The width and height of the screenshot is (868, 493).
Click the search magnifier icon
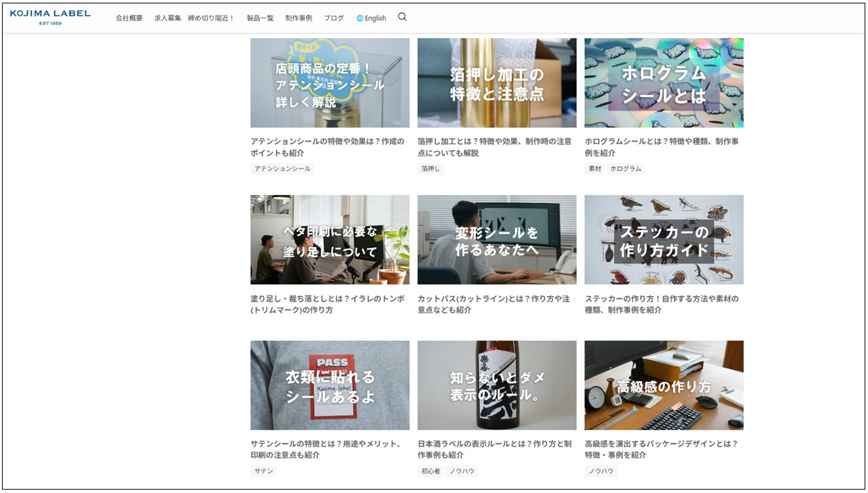pos(402,18)
